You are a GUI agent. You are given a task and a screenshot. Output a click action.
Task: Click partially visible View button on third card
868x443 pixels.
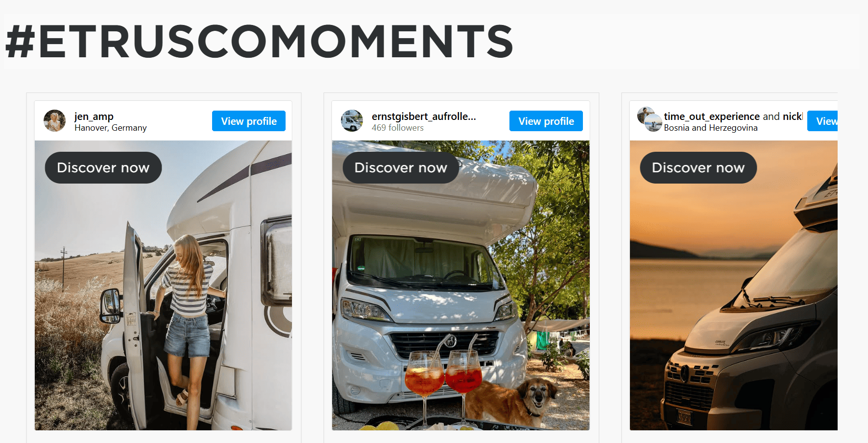[822, 121]
